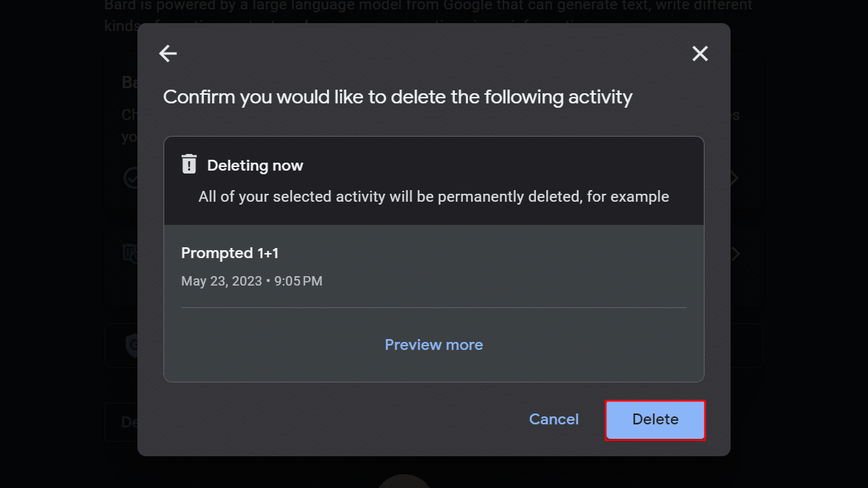Go back using the dialog's back arrow
The height and width of the screenshot is (488, 868).
click(169, 53)
